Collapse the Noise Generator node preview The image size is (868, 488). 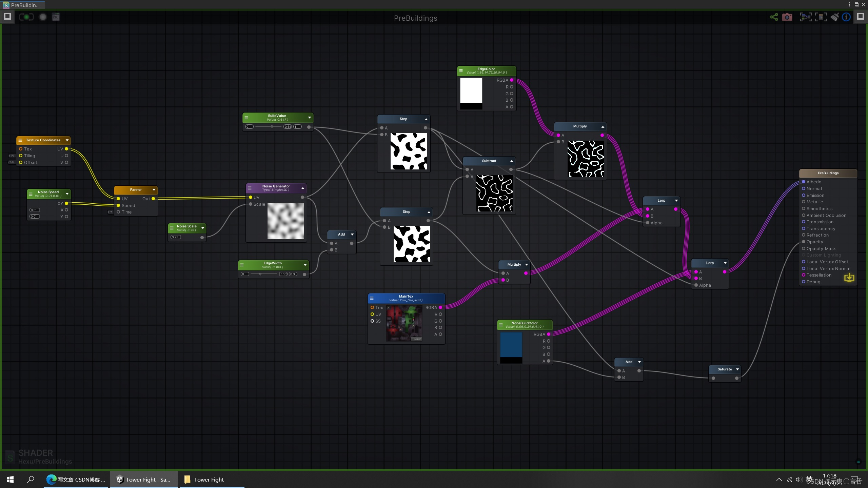click(303, 188)
